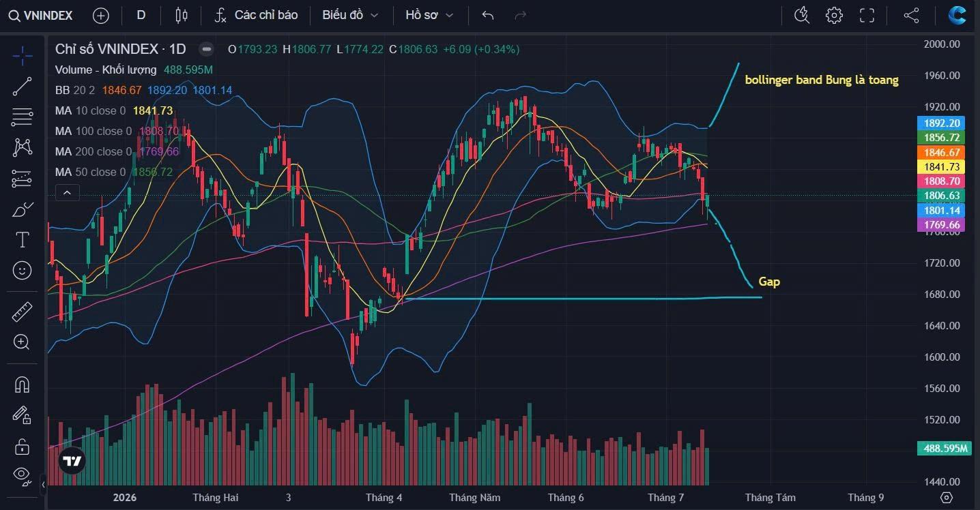Select the trend line drawing tool
This screenshot has width=980, height=510.
tap(22, 86)
